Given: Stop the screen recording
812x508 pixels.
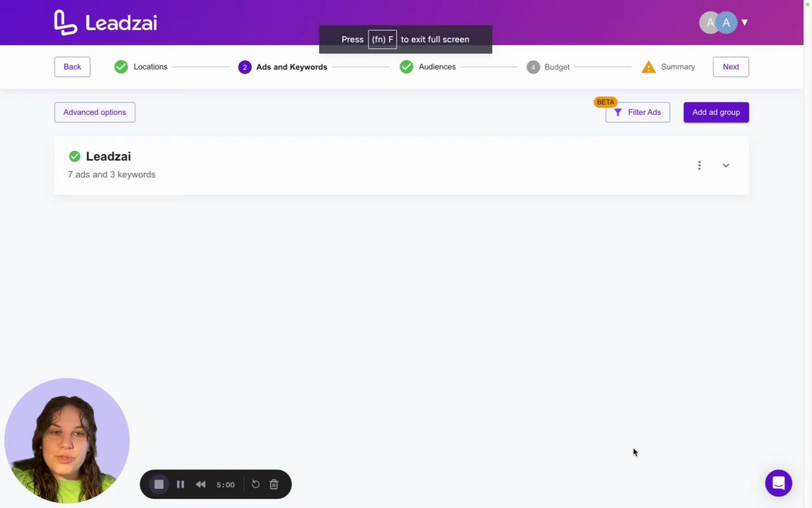Looking at the screenshot, I should 159,485.
